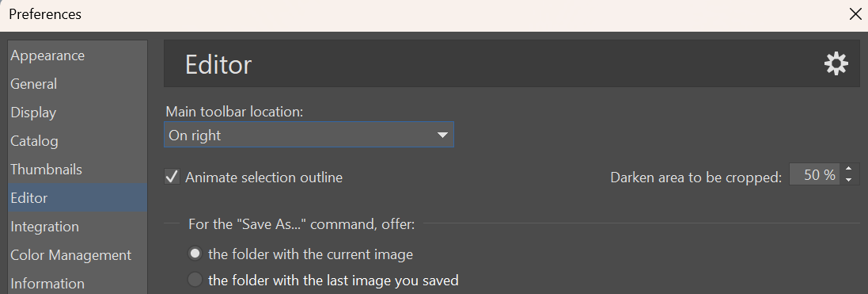This screenshot has width=868, height=294.
Task: Open the Main toolbar location dropdown
Action: coord(309,135)
